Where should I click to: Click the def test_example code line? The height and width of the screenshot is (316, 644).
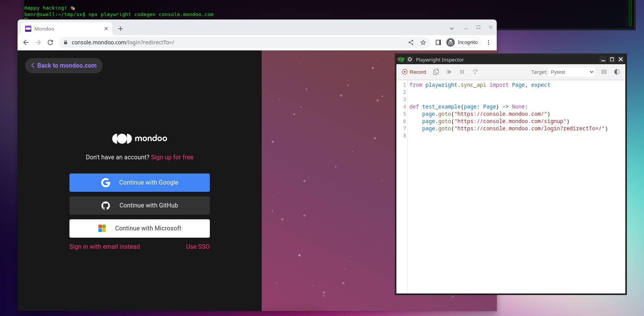[x=469, y=107]
